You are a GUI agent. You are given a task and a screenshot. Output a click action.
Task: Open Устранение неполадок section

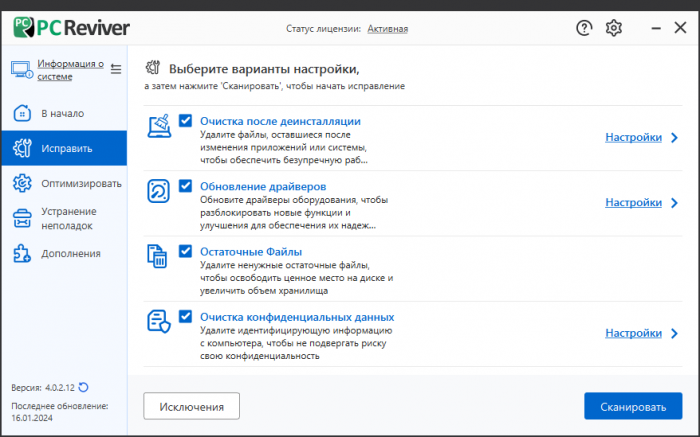pyautogui.click(x=64, y=218)
